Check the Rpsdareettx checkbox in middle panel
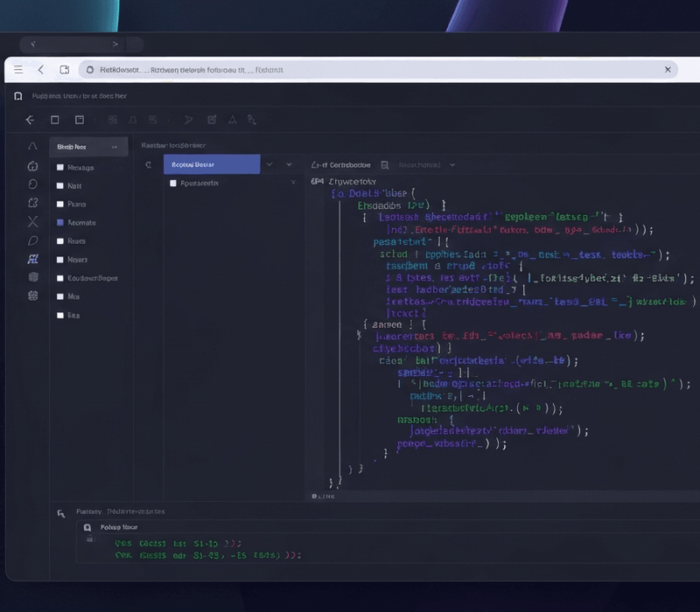The width and height of the screenshot is (700, 612). tap(173, 183)
